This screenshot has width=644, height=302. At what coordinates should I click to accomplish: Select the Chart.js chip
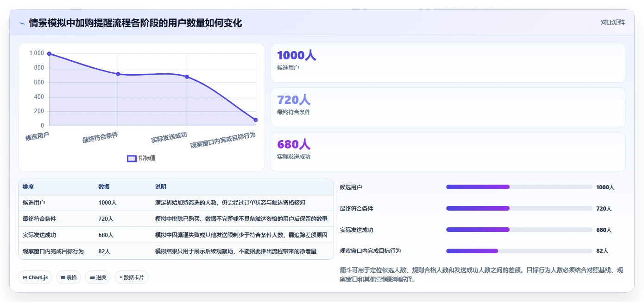[35, 277]
